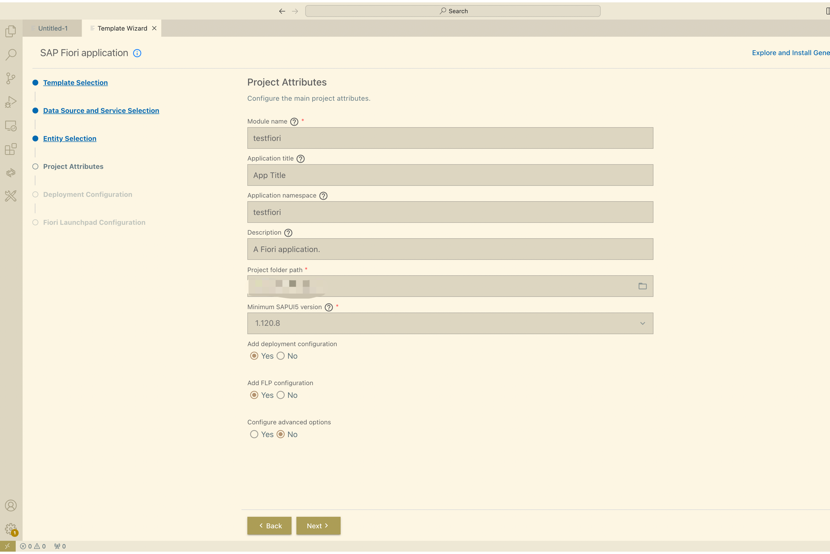
Task: Show help for Description field
Action: (288, 233)
